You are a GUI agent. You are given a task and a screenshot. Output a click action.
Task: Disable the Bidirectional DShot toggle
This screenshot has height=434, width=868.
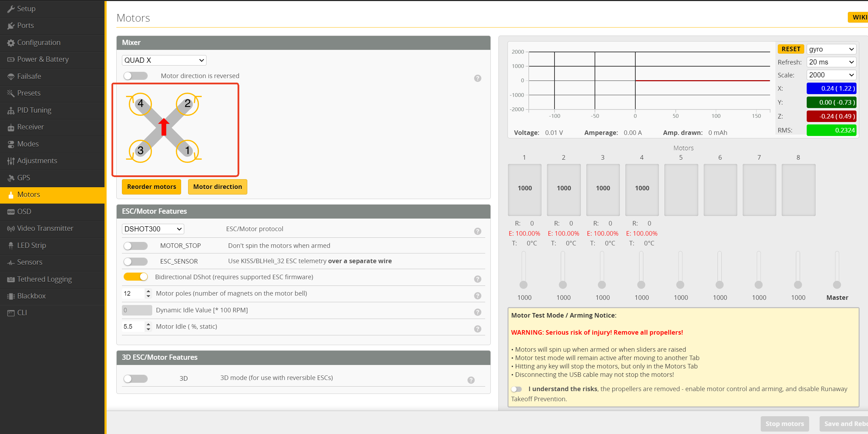(135, 277)
